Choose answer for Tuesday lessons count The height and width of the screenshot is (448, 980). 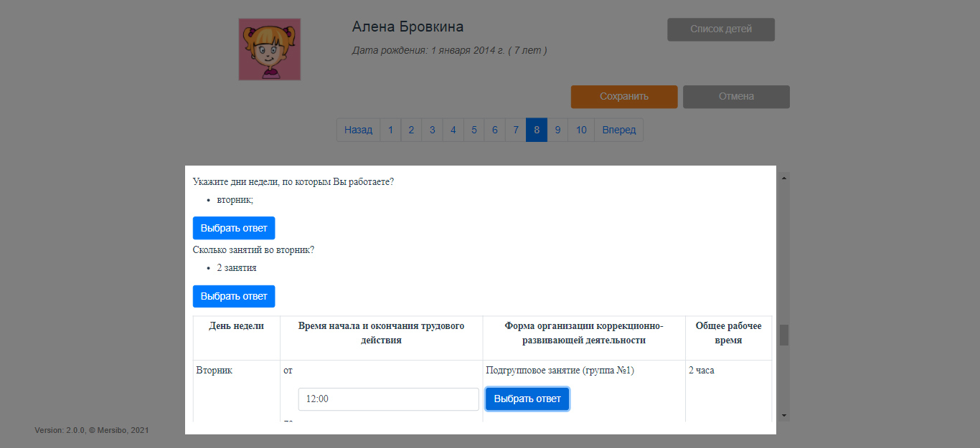[x=234, y=296]
